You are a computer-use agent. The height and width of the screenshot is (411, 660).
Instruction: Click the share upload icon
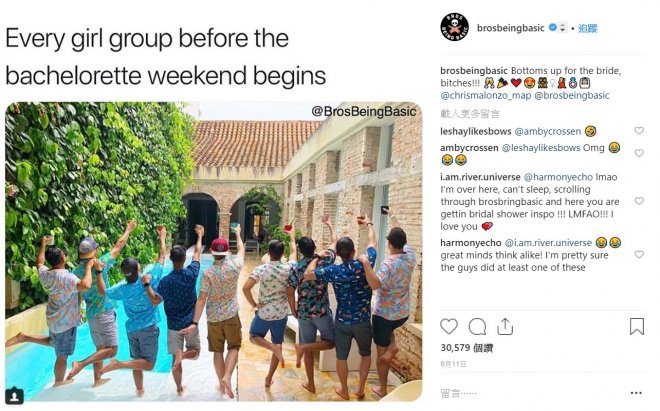(x=505, y=326)
